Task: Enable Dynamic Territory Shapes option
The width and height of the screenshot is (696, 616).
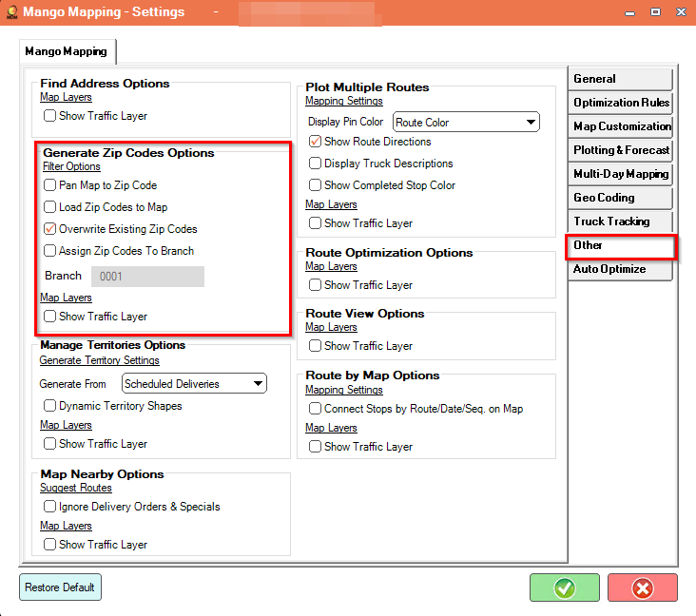Action: 49,406
